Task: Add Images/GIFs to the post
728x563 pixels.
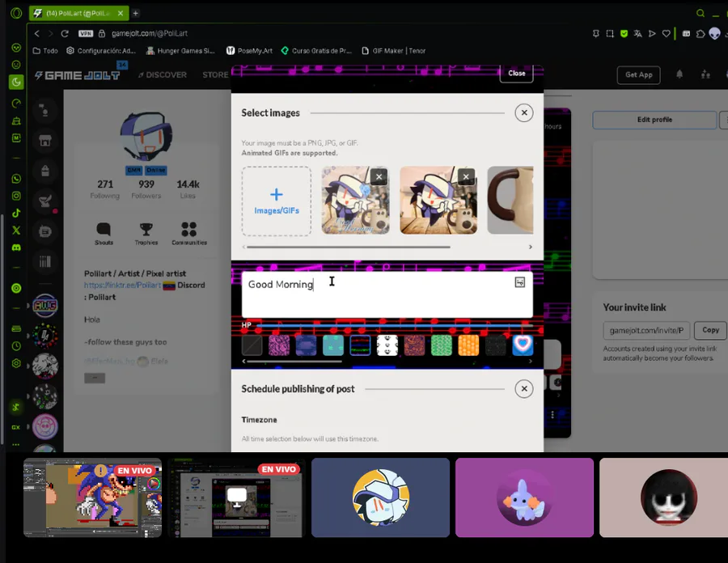Action: [277, 201]
